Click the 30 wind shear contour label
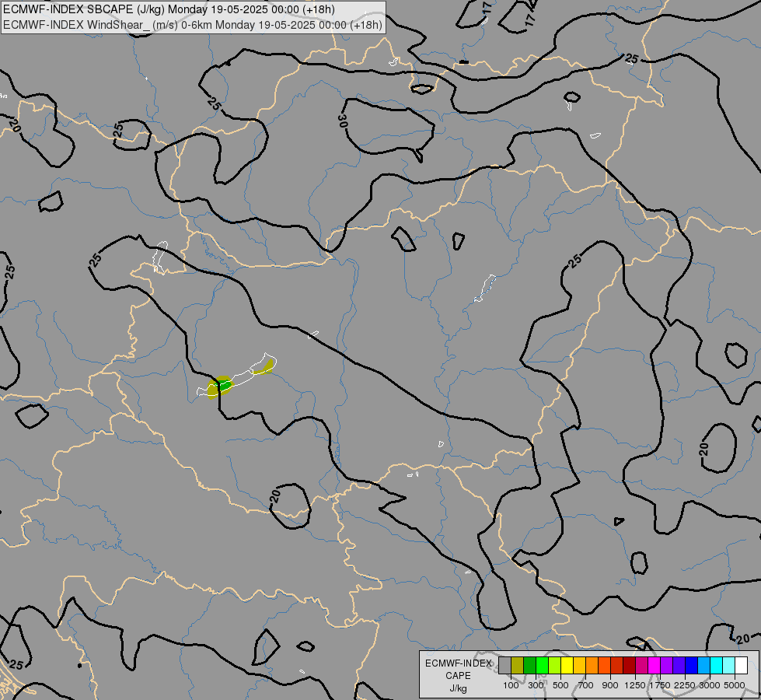Viewport: 761px width, 700px height. pyautogui.click(x=343, y=121)
